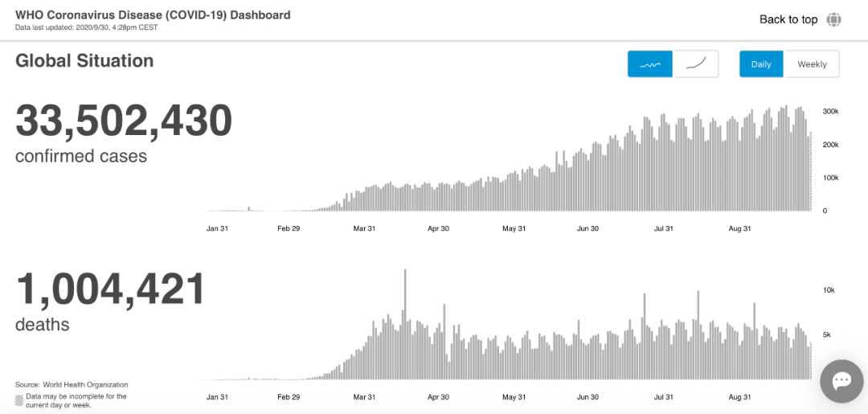Open the chat bubble support widget

[841, 381]
